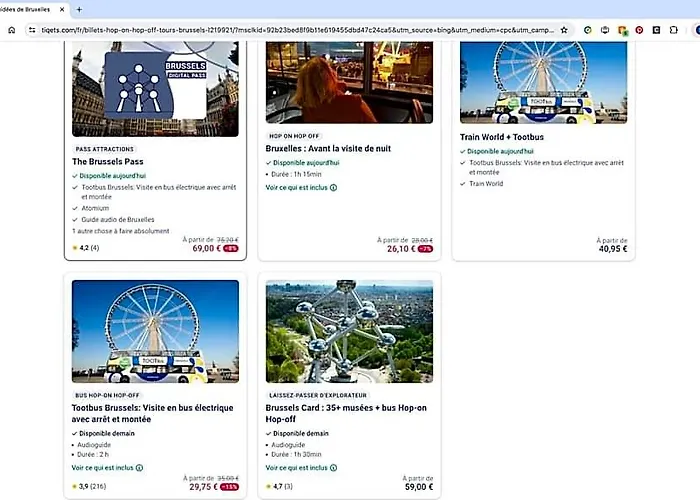Expand Voir ce qui est inclus under Brussels Card

[296, 468]
